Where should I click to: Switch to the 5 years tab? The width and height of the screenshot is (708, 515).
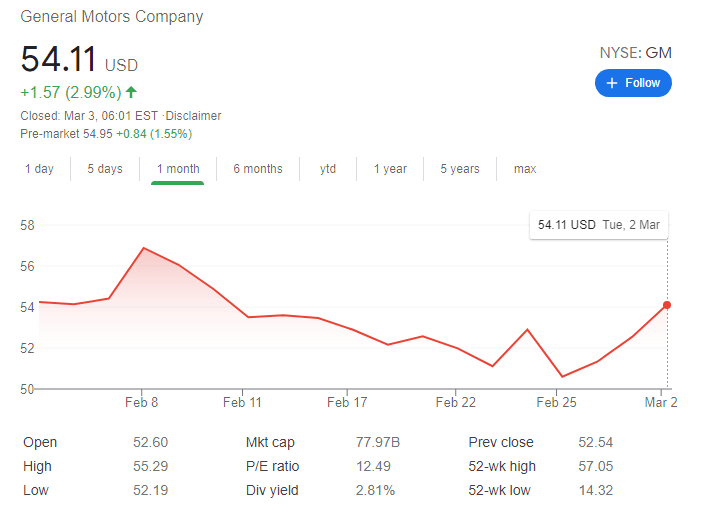[460, 169]
